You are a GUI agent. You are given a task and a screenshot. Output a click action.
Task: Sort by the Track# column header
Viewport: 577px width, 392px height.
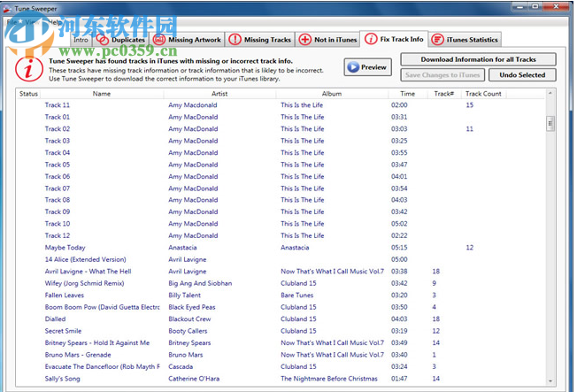click(x=443, y=94)
